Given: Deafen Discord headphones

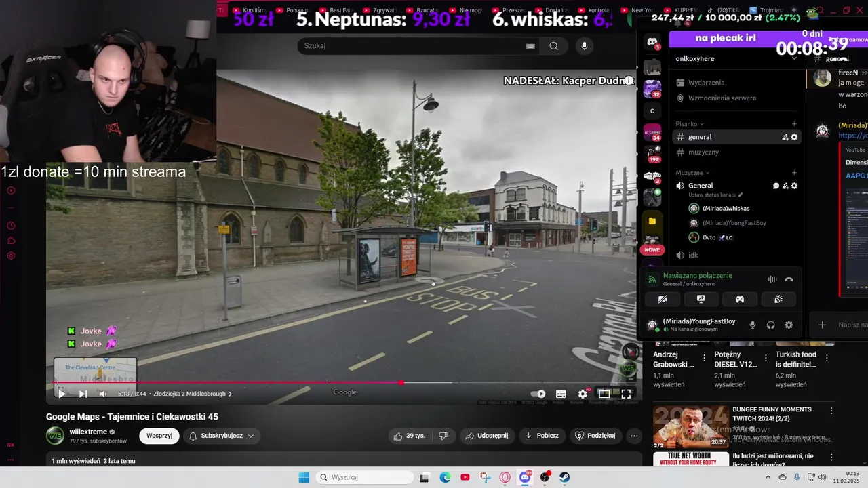Looking at the screenshot, I should (771, 325).
